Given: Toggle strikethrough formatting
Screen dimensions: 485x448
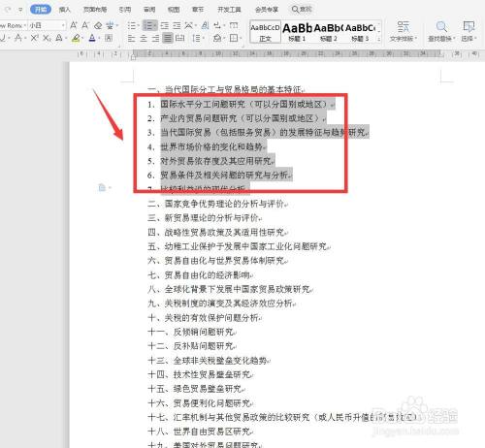Looking at the screenshot, I should click(18, 38).
